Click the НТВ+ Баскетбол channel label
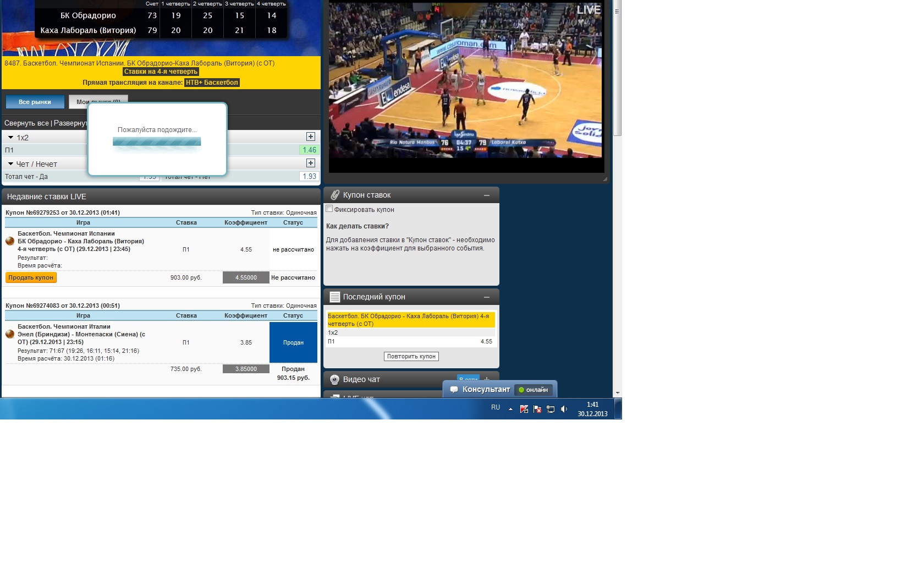Screen dimensions: 924x578 (x=212, y=83)
